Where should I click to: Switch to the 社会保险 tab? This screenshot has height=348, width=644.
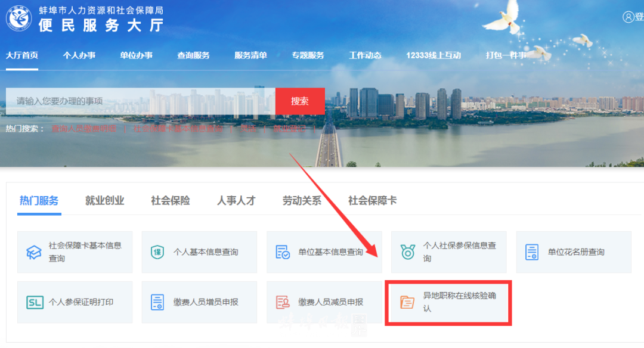170,201
